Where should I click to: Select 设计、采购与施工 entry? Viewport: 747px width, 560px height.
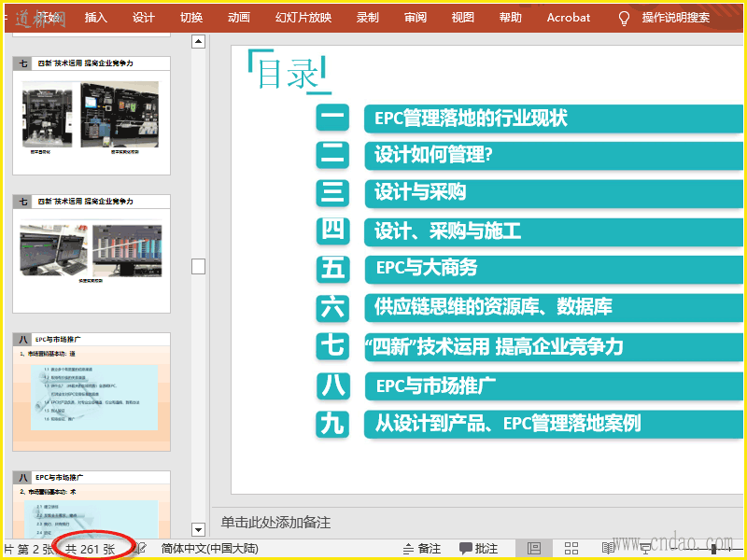tap(554, 231)
